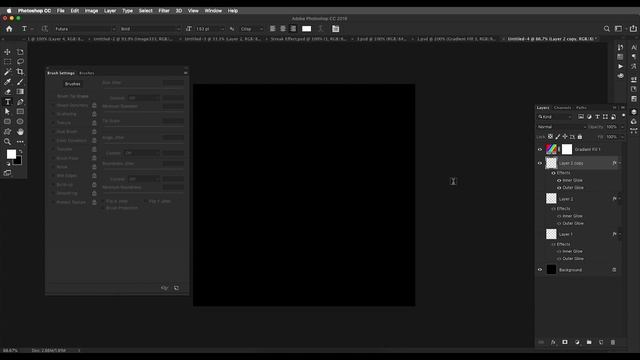The width and height of the screenshot is (640, 360).
Task: Select the Path Selection arrow tool
Action: [x=7, y=111]
